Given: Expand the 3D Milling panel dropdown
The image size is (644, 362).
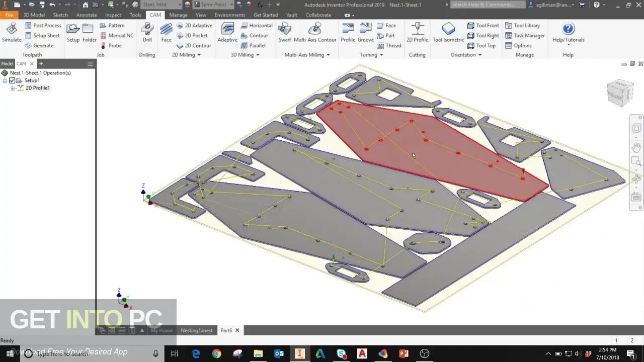Looking at the screenshot, I should tap(258, 55).
